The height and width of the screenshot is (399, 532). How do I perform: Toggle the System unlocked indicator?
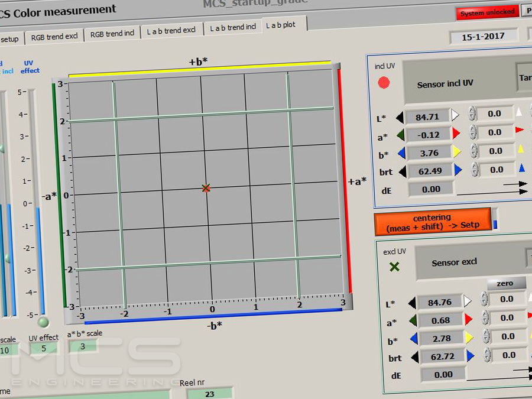point(488,12)
